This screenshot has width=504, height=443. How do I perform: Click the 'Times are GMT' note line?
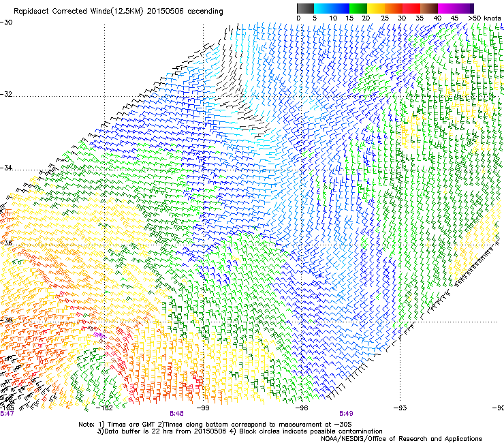click(x=215, y=425)
